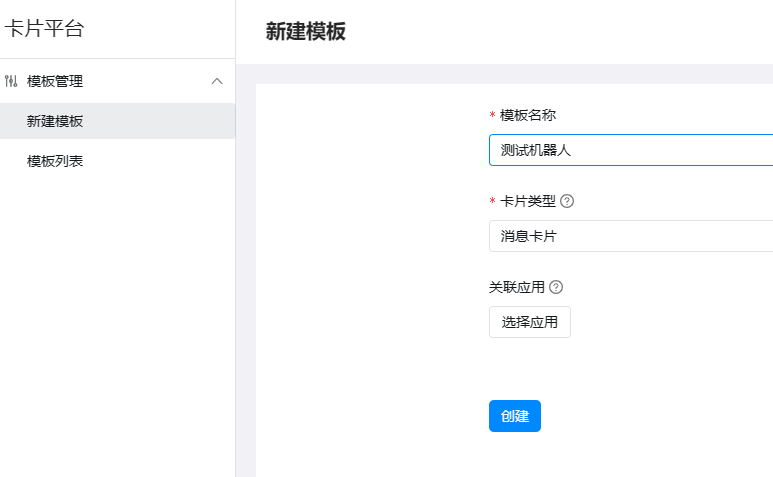
Task: Click the 新建模板 page heading
Action: pos(305,31)
